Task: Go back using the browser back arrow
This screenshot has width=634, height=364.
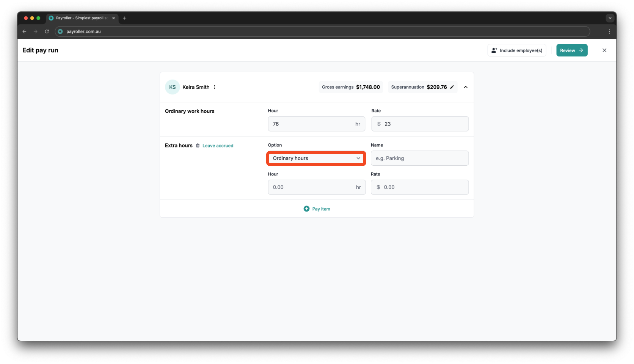Action: click(x=24, y=31)
